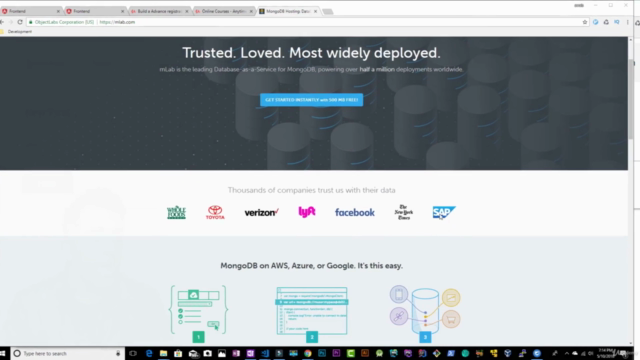Screen dimensions: 640x360
Task: Open a new browser tab
Action: (x=328, y=11)
